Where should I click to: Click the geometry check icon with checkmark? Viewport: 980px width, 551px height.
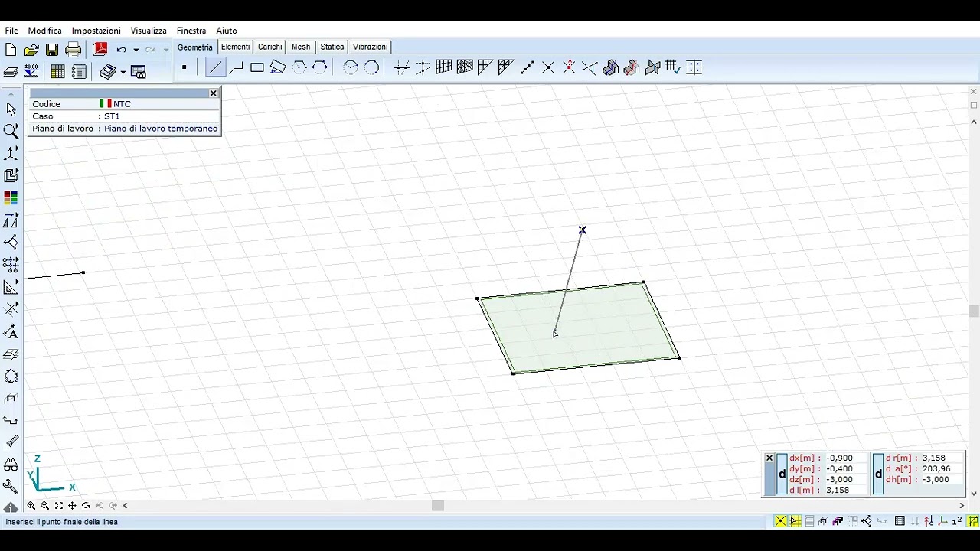[x=673, y=68]
